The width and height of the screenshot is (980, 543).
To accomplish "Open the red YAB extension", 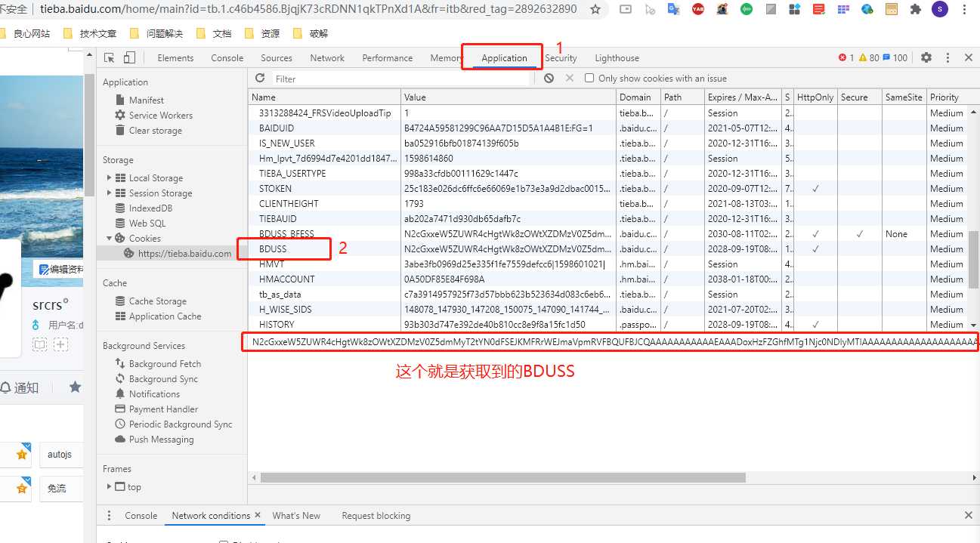I will (x=698, y=10).
